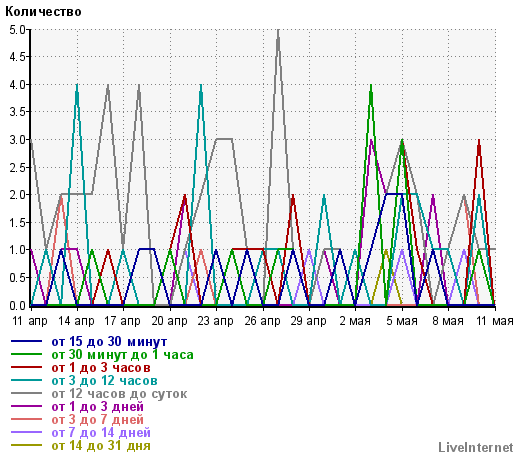The image size is (520, 457).
Task: Select legend entry 'от 3 до 12 часов'
Action: 104,381
